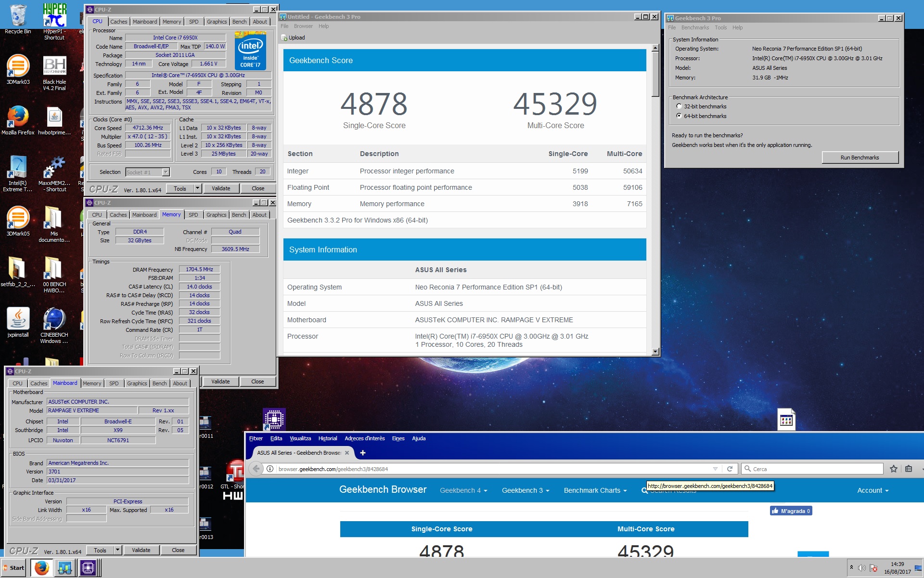Screen dimensions: 924x578
Task: Open CINEBENCH Windows desktop icon
Action: [54, 326]
